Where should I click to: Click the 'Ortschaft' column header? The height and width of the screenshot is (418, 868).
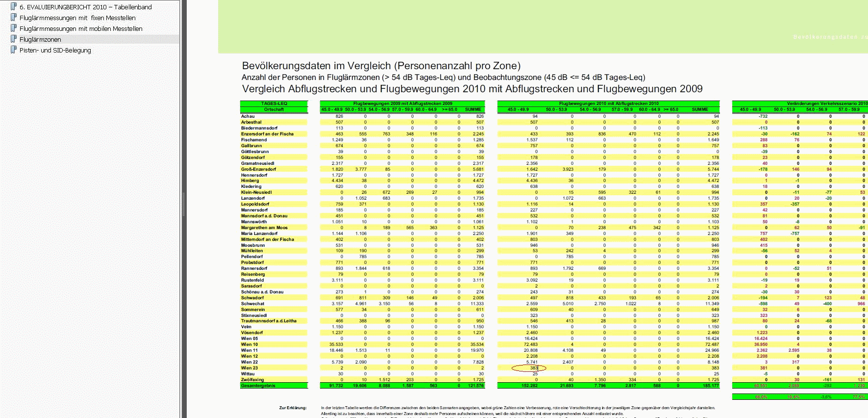[274, 109]
